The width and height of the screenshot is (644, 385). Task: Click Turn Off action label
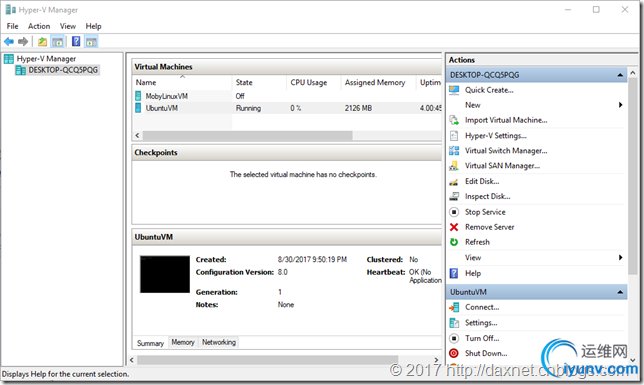[x=482, y=338]
